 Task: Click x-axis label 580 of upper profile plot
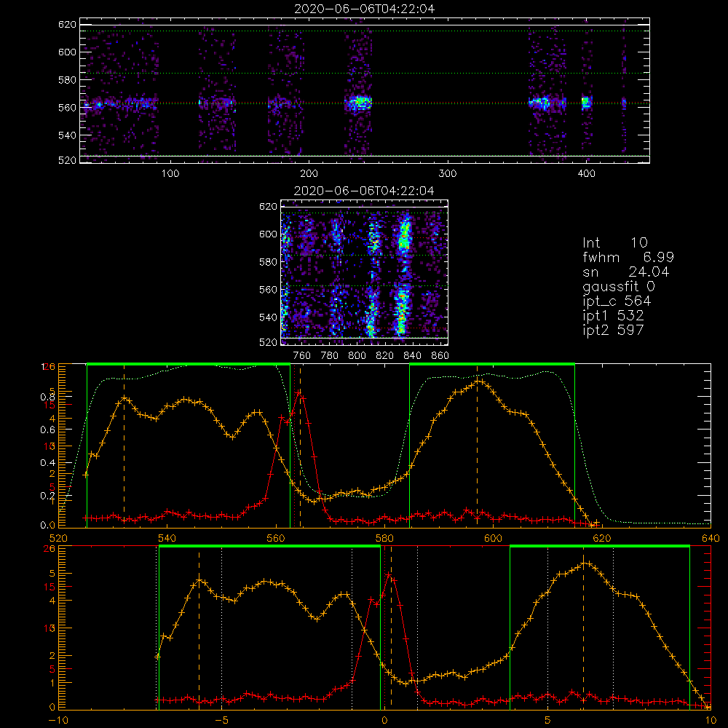click(384, 539)
